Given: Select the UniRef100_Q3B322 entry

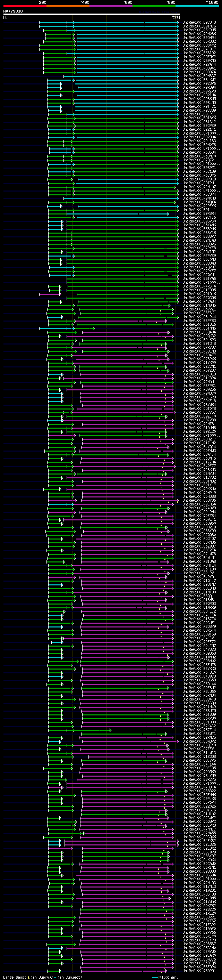Looking at the screenshot, I should pos(199,791).
